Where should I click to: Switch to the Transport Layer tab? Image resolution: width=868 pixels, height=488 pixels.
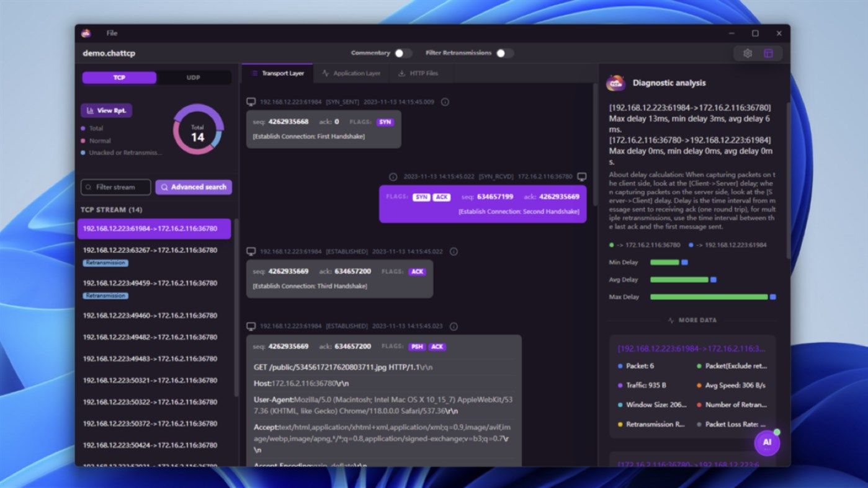click(x=277, y=73)
